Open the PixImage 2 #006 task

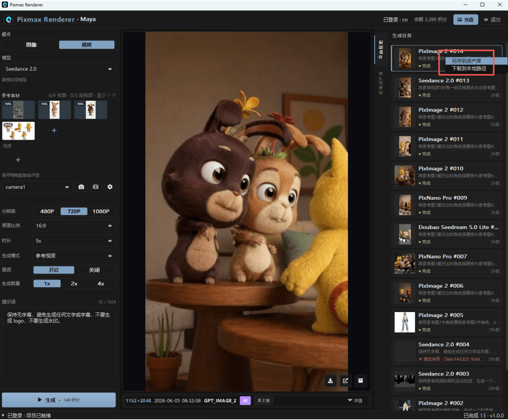pyautogui.click(x=447, y=293)
